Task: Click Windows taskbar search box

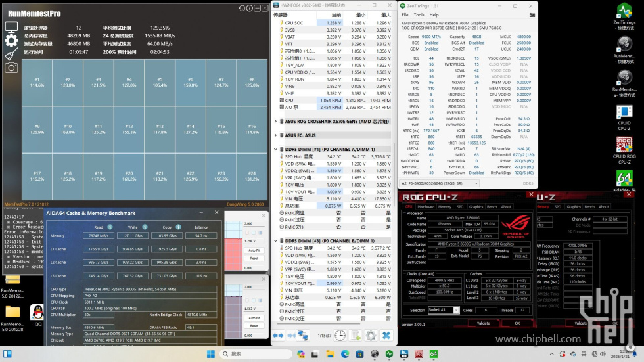Action: (x=255, y=354)
